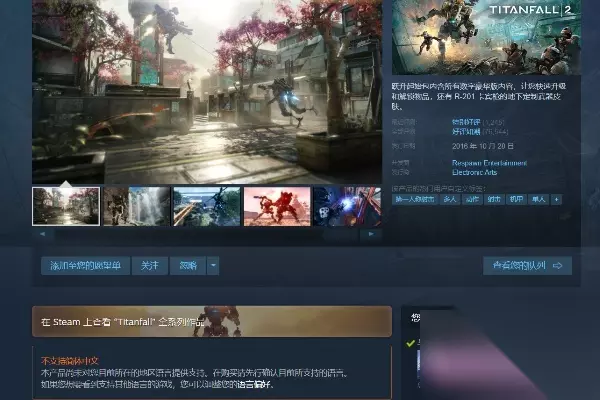Open the Titanfall franchise banner on Steam
This screenshot has width=600, height=400.
click(212, 322)
